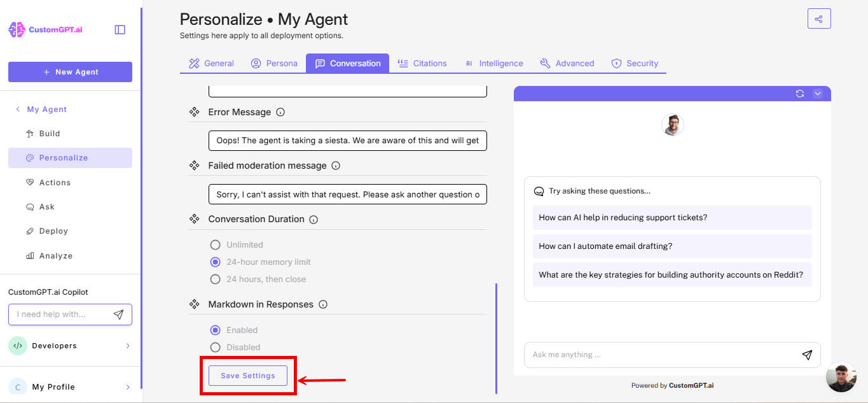Screen dimensions: 868x403
Task: Open the Persona tab
Action: [274, 63]
